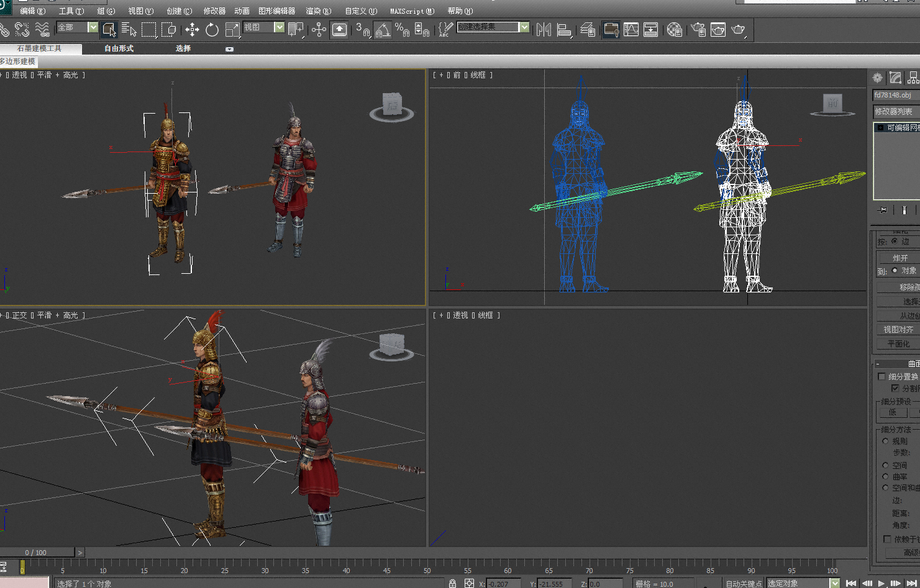The height and width of the screenshot is (588, 920).
Task: Uncheck the 分割 checkbox
Action: 895,388
